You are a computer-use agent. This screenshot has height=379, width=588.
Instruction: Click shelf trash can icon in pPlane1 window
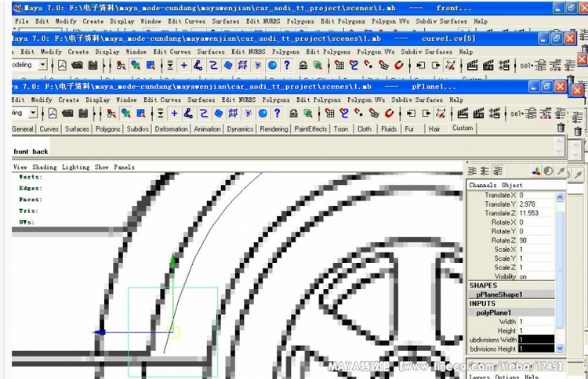(x=561, y=128)
